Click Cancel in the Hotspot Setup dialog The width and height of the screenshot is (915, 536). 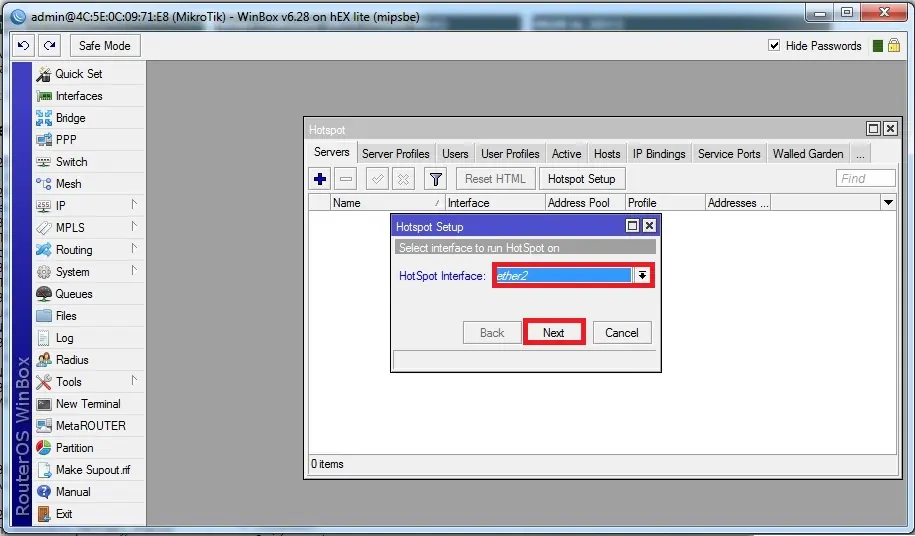click(621, 332)
